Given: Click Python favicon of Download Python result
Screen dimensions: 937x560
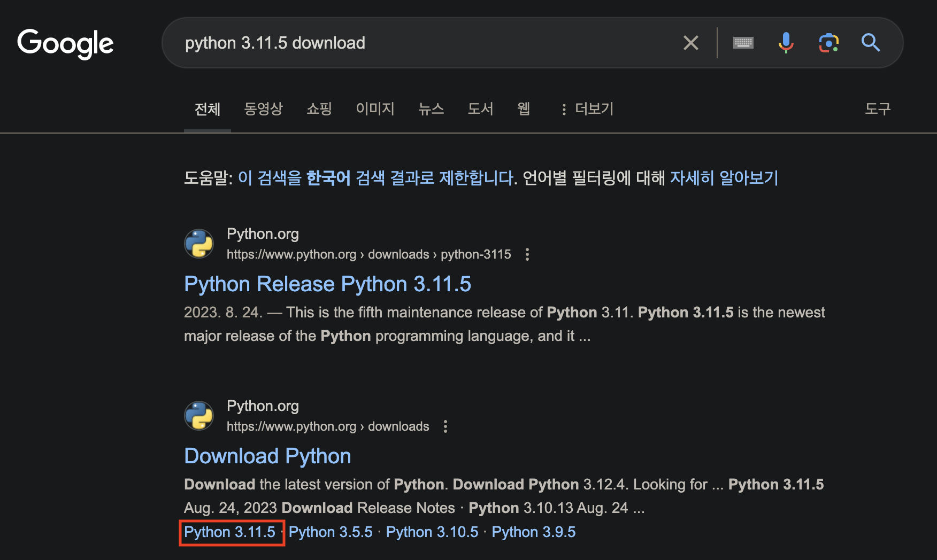Looking at the screenshot, I should (x=199, y=416).
